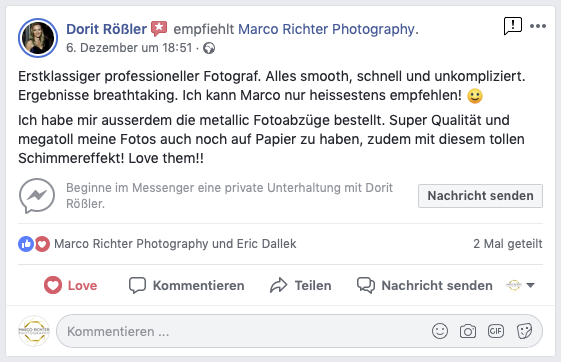This screenshot has height=362, width=561.
Task: Toggle the Love reaction button
Action: (x=70, y=285)
